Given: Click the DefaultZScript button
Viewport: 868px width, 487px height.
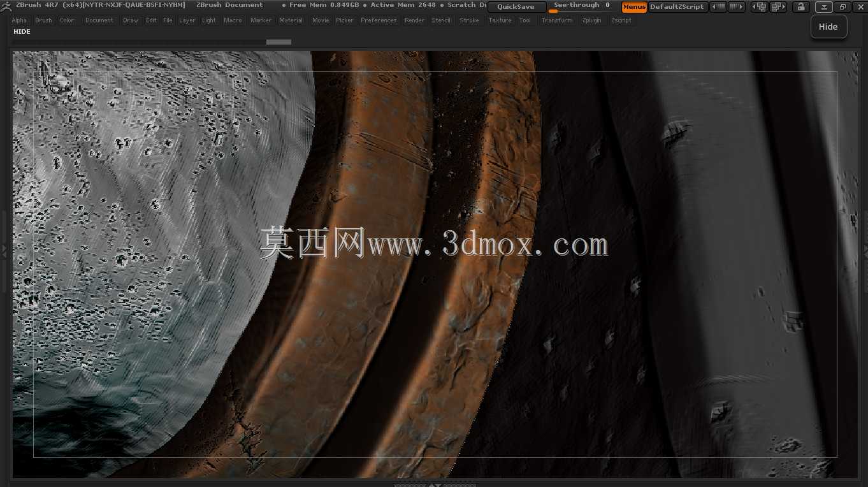Looking at the screenshot, I should tap(677, 7).
